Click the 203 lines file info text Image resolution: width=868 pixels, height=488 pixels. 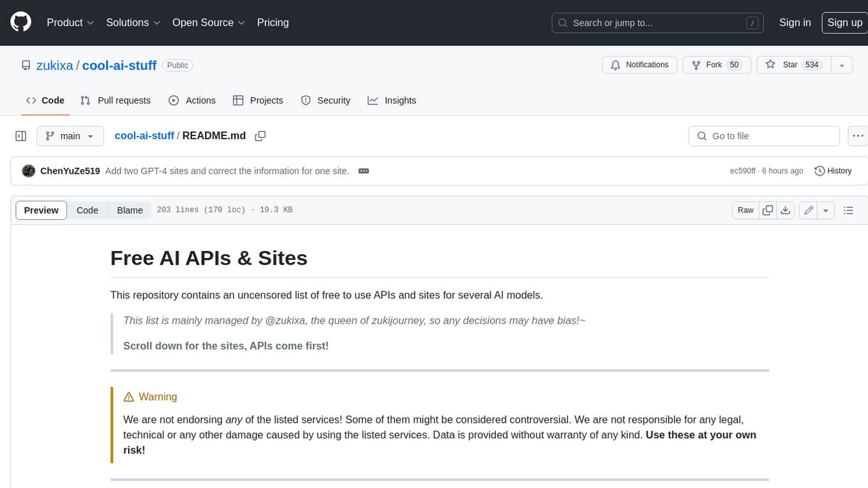coord(224,210)
